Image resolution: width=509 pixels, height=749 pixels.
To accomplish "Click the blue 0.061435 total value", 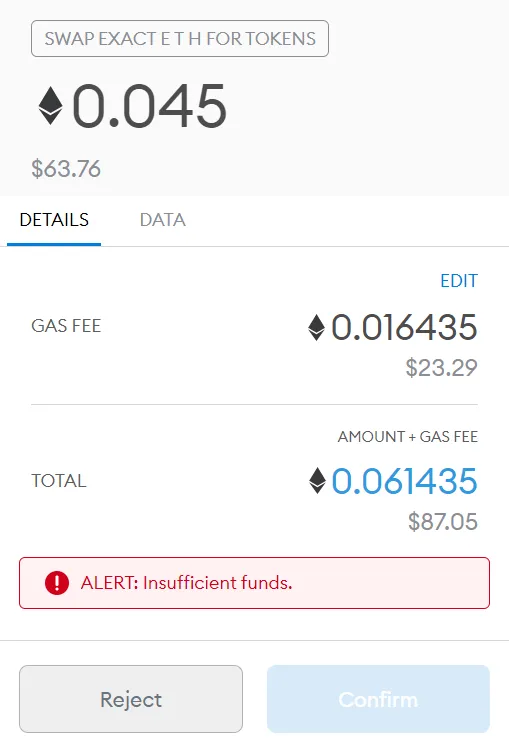I will pyautogui.click(x=404, y=481).
